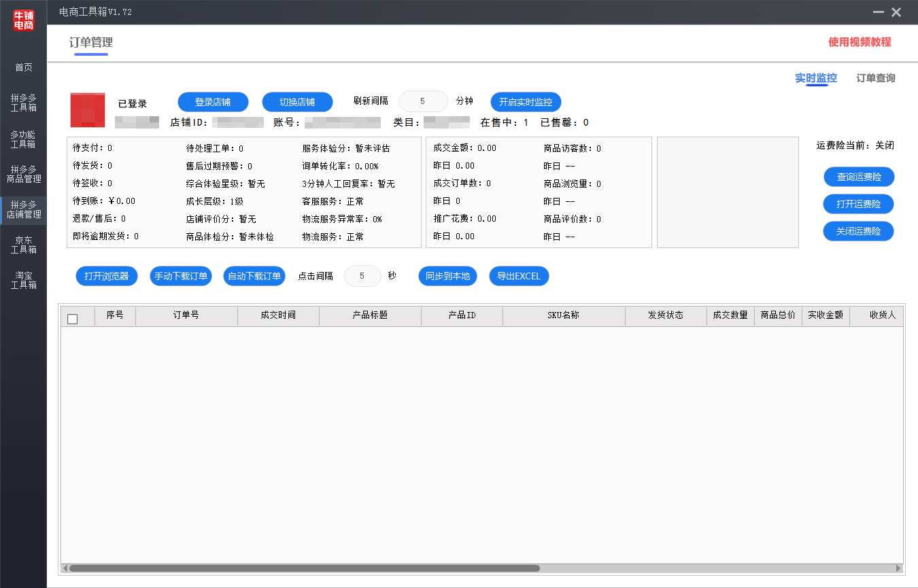Click the 实收金额 column header
Viewport: 918px width, 588px height.
[826, 316]
